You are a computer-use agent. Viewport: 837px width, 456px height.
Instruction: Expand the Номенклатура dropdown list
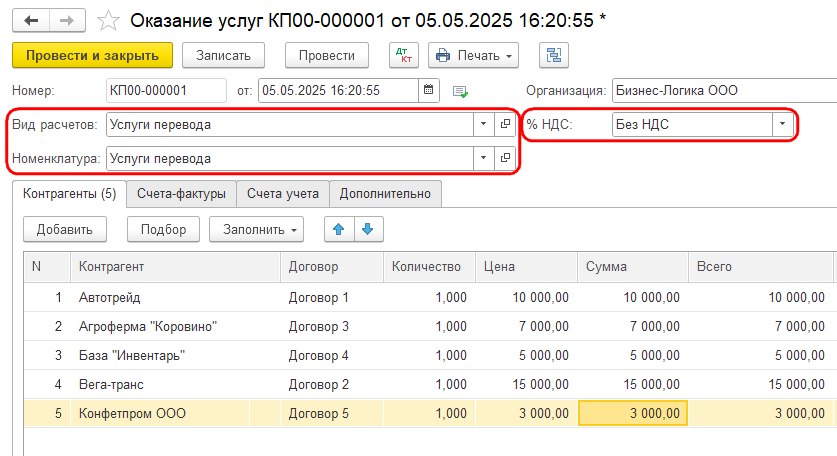pyautogui.click(x=484, y=159)
